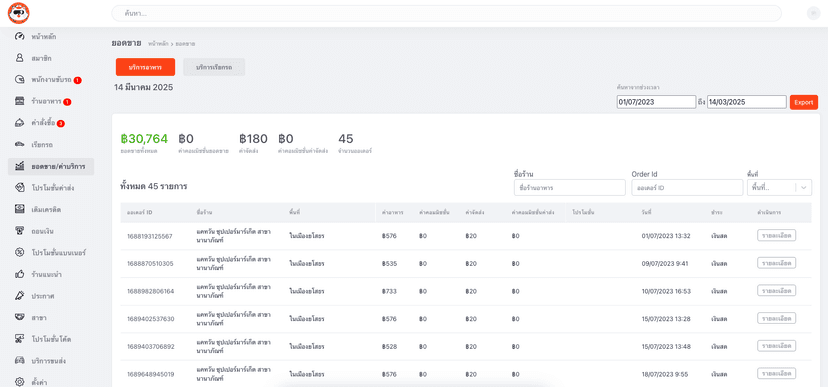The image size is (828, 387).
Task: Click the thumbs-up icon beside ร้านแนะนำ
Action: click(x=20, y=274)
